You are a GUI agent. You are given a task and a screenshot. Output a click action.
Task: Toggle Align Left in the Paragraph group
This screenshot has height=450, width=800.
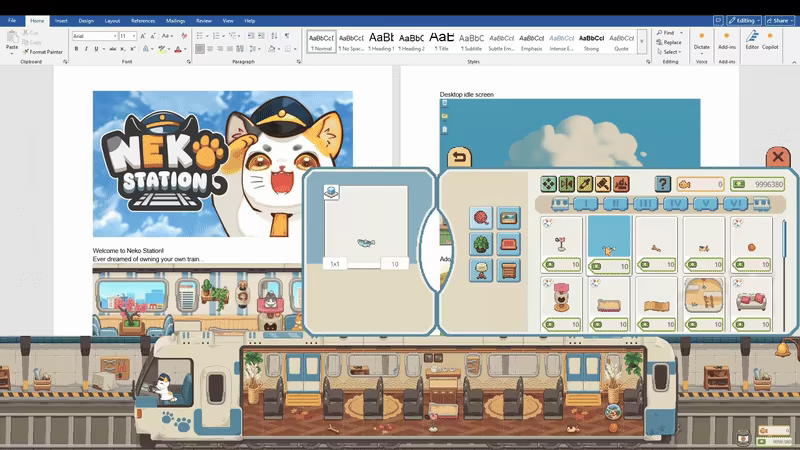click(199, 49)
